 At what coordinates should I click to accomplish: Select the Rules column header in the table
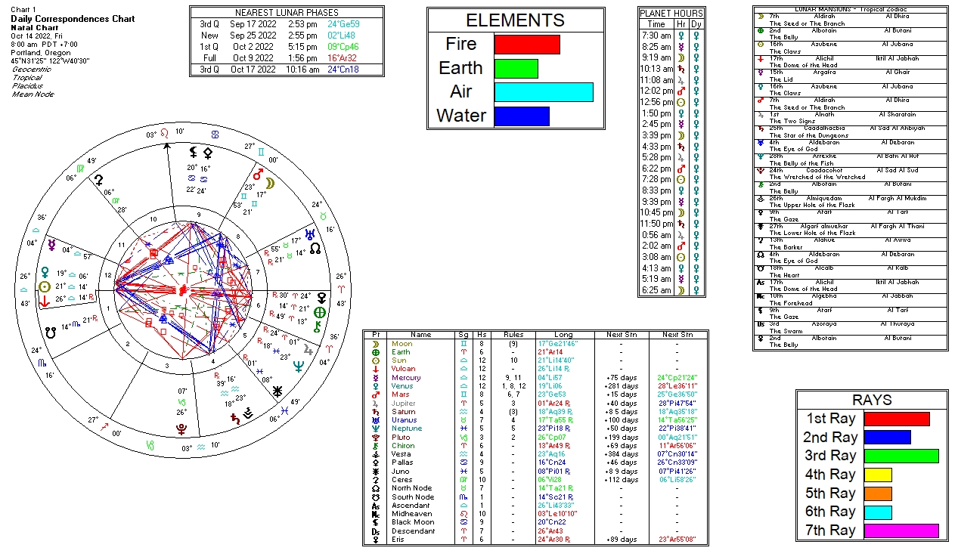tap(513, 335)
